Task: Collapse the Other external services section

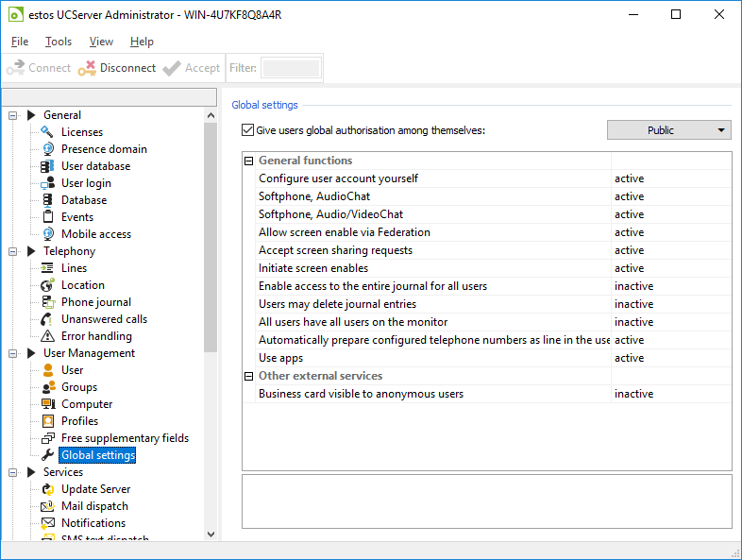Action: [x=249, y=376]
